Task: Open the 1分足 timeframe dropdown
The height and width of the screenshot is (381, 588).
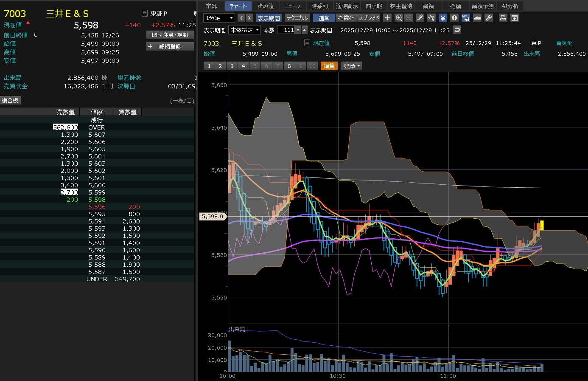Action: 219,18
